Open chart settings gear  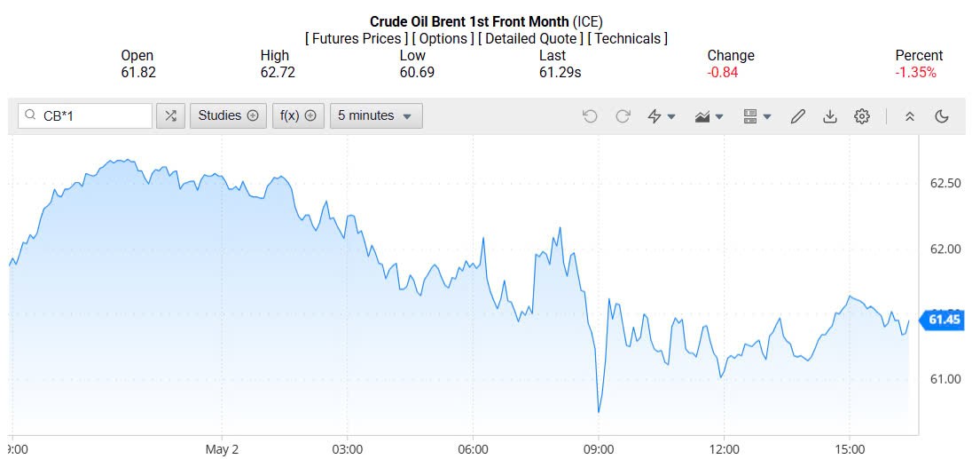(x=862, y=116)
